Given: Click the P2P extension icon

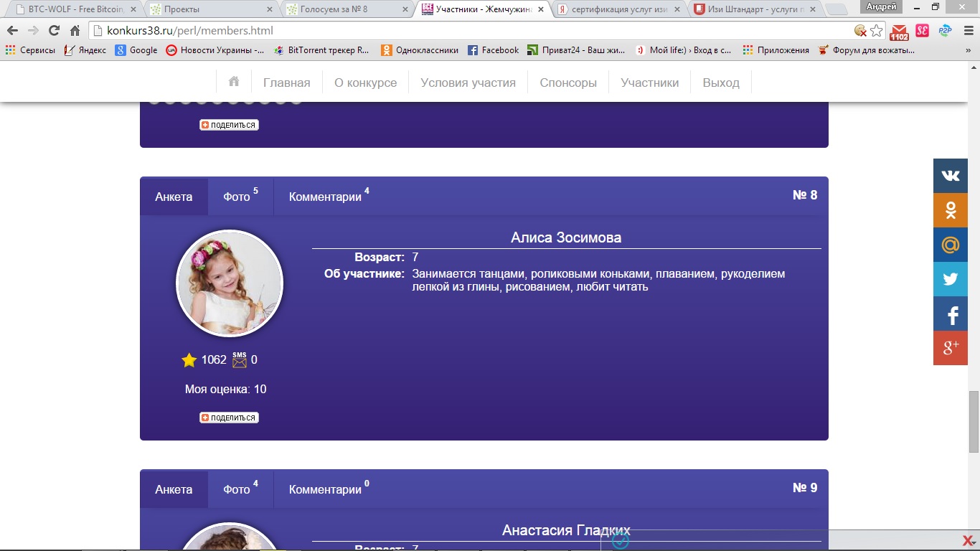Looking at the screenshot, I should coord(945,31).
